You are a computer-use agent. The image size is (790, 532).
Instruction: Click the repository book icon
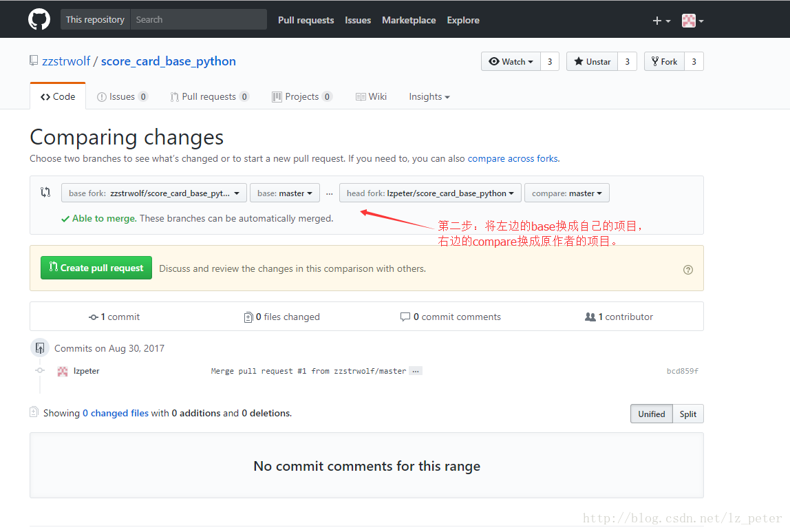(33, 61)
